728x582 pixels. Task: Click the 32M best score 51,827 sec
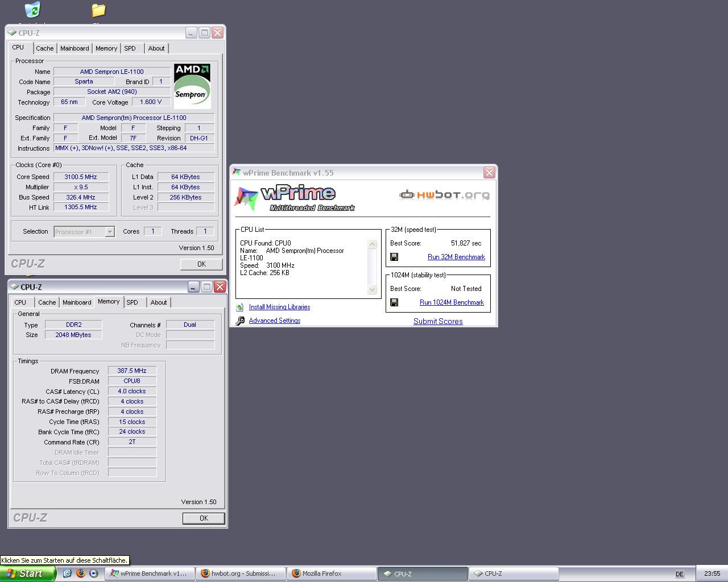click(466, 243)
